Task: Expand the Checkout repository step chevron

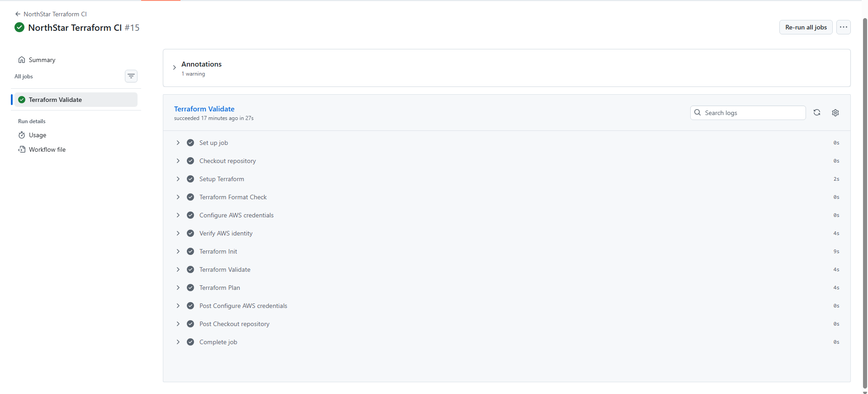Action: tap(178, 161)
